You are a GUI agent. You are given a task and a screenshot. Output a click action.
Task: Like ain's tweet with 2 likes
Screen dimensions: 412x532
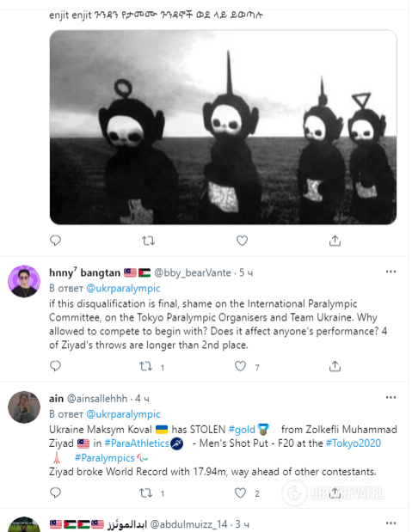(x=241, y=492)
